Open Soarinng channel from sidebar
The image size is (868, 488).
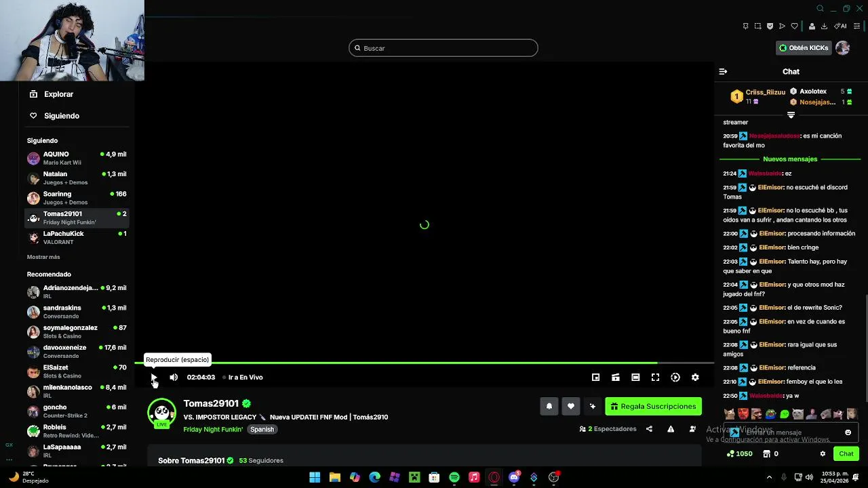click(x=77, y=198)
